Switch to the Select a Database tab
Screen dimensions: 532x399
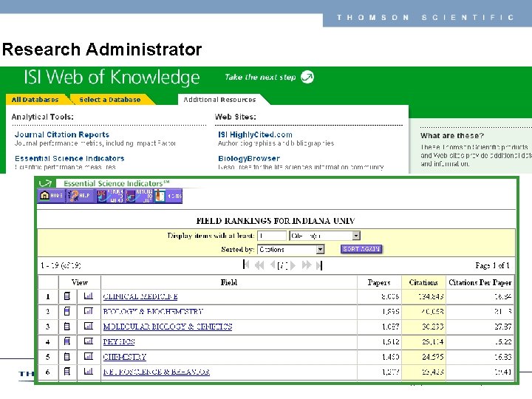click(110, 100)
